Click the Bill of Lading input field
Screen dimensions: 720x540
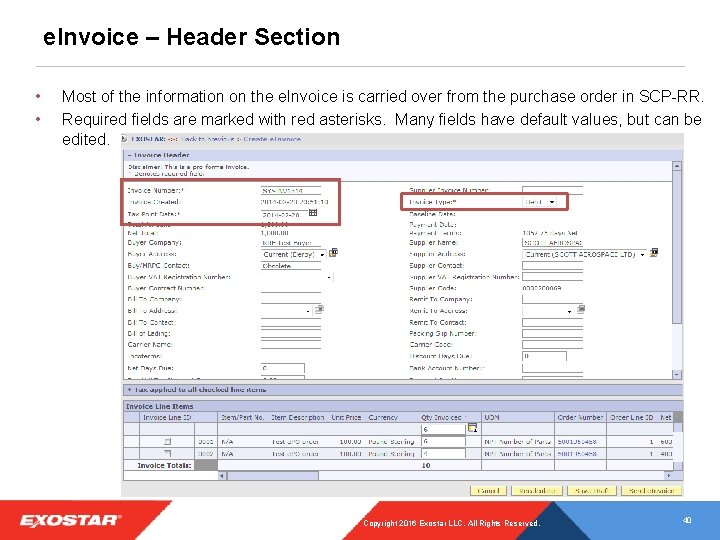[x=291, y=333]
